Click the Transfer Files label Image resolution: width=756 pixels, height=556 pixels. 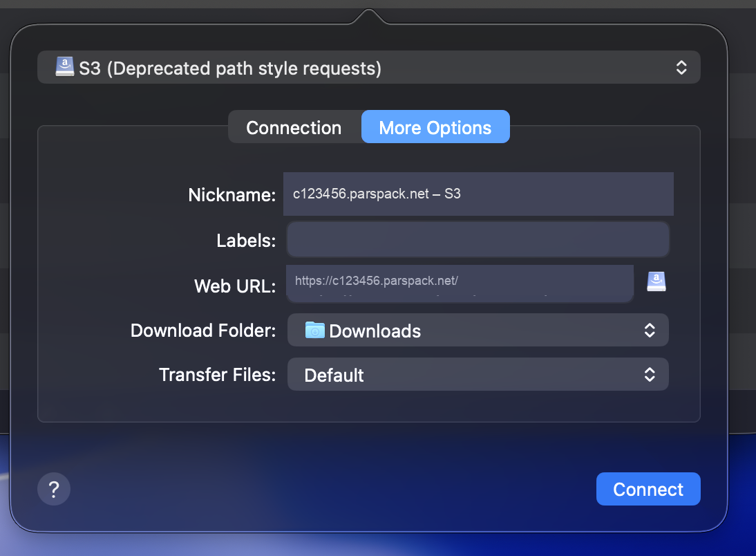tap(218, 375)
